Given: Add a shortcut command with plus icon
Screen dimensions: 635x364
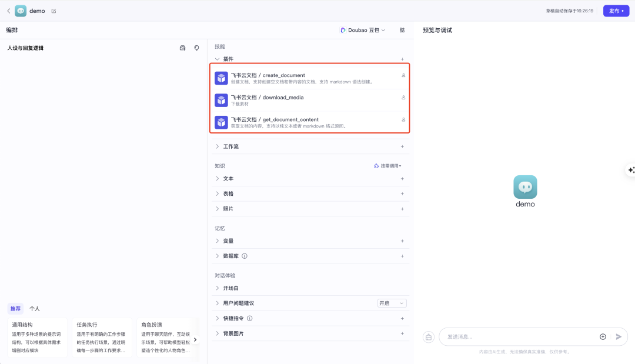Looking at the screenshot, I should pos(402,318).
